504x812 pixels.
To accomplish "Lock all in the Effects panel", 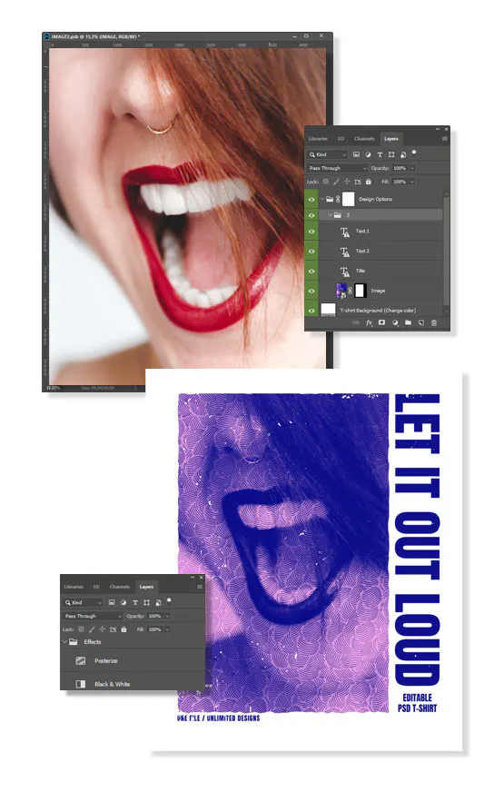I will [124, 629].
